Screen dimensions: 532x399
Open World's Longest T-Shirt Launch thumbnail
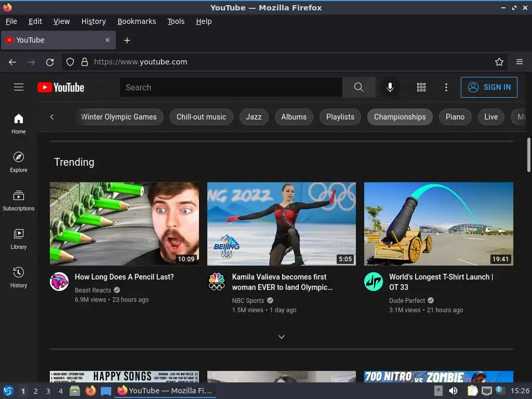click(438, 224)
